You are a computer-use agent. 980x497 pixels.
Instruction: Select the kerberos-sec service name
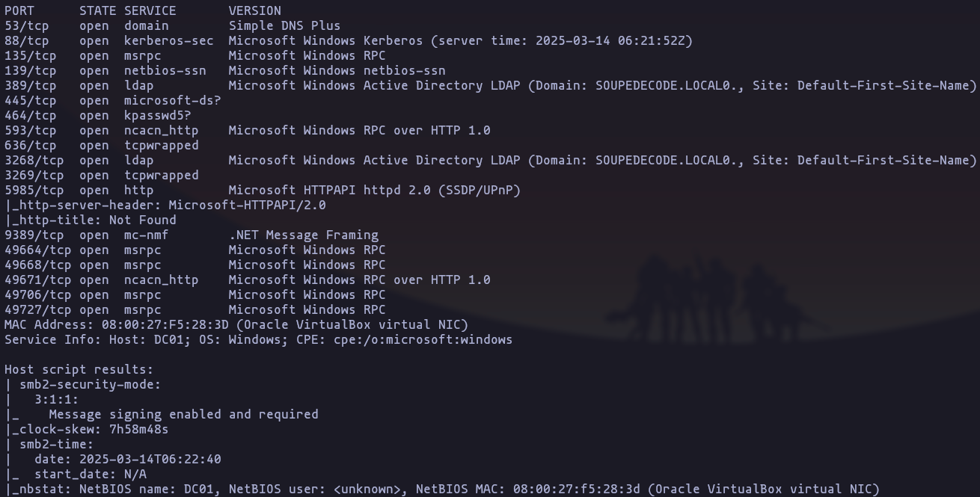pyautogui.click(x=169, y=40)
